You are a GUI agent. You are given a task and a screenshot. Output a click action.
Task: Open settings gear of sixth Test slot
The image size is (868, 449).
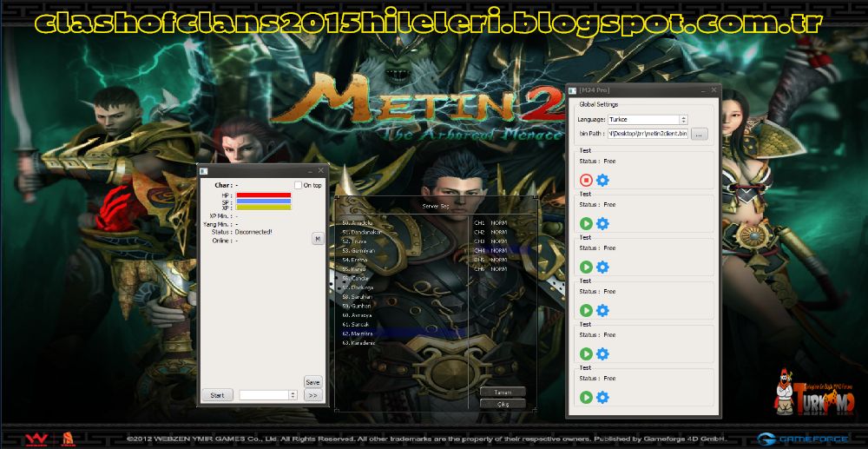point(602,398)
